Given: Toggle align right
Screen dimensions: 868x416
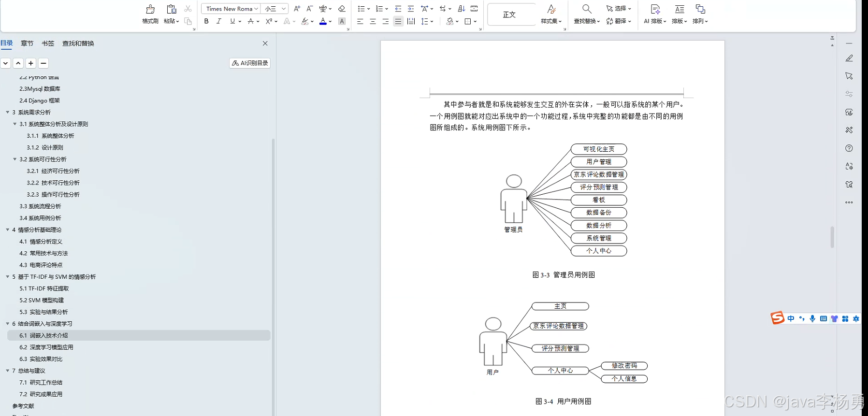Looking at the screenshot, I should pos(385,21).
